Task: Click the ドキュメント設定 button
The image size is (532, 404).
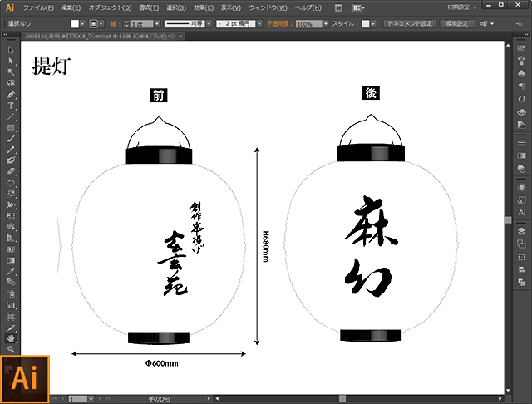Action: (409, 24)
